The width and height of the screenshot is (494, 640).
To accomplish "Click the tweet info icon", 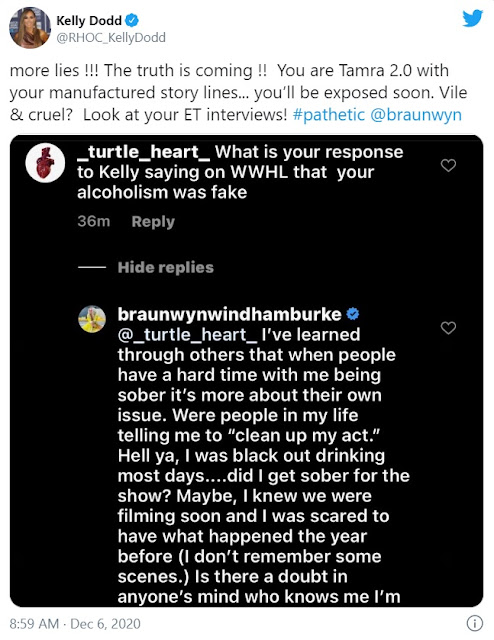I will coord(474,623).
